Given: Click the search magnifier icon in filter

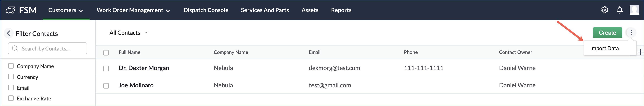Looking at the screenshot, I should click(15, 48).
